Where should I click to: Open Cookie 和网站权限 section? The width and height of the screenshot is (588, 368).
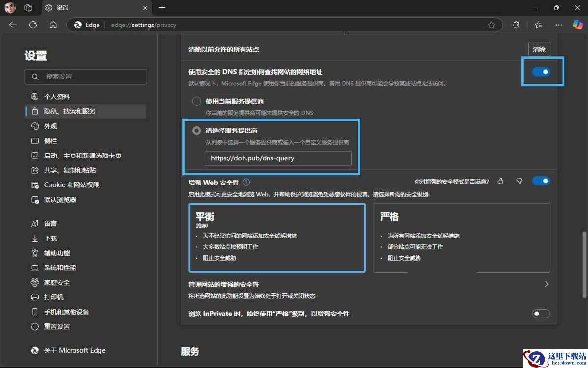(x=86, y=185)
